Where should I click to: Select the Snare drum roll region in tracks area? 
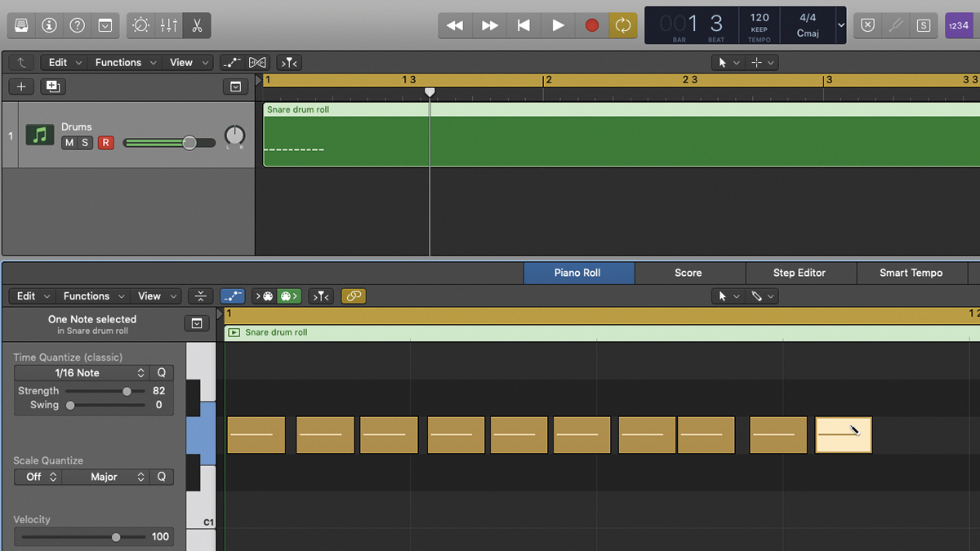pyautogui.click(x=621, y=135)
